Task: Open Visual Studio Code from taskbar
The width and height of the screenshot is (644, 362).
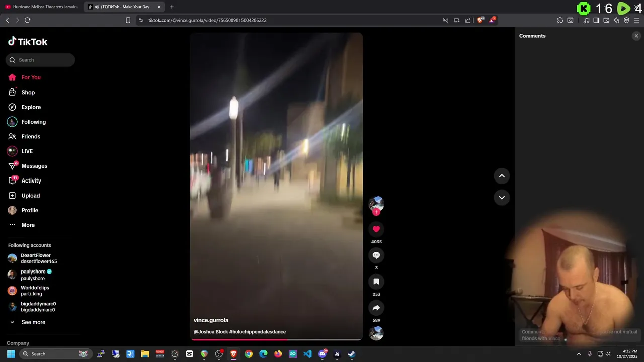Action: point(307,354)
